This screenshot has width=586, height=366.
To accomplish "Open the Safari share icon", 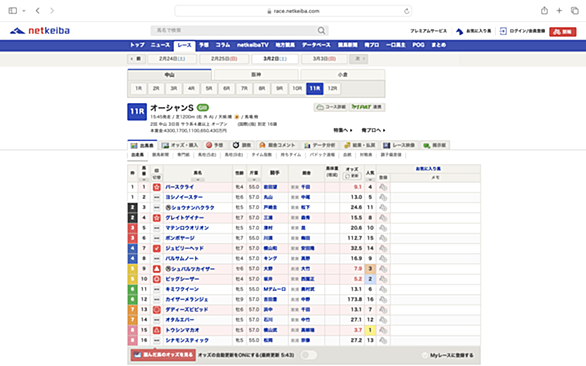I will coord(544,11).
